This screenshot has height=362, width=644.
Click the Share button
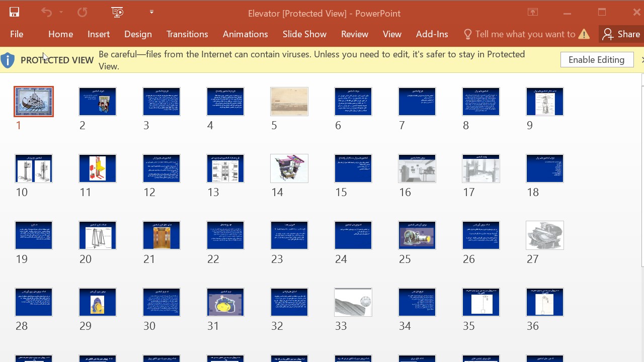[x=621, y=34]
